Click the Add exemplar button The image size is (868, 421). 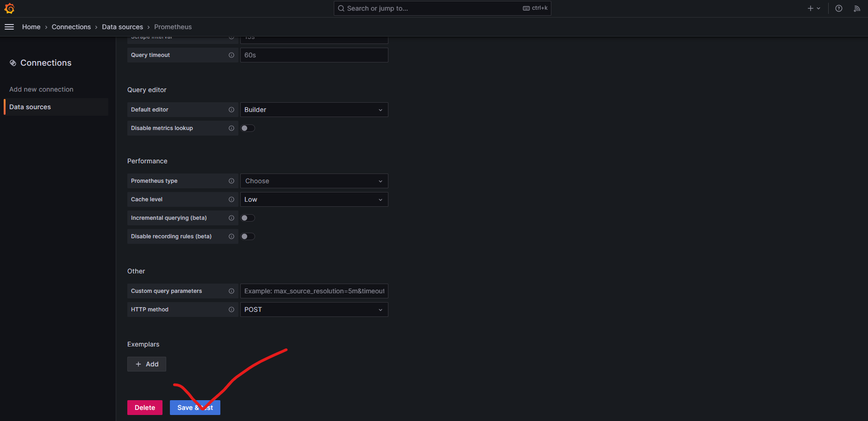[x=147, y=364]
